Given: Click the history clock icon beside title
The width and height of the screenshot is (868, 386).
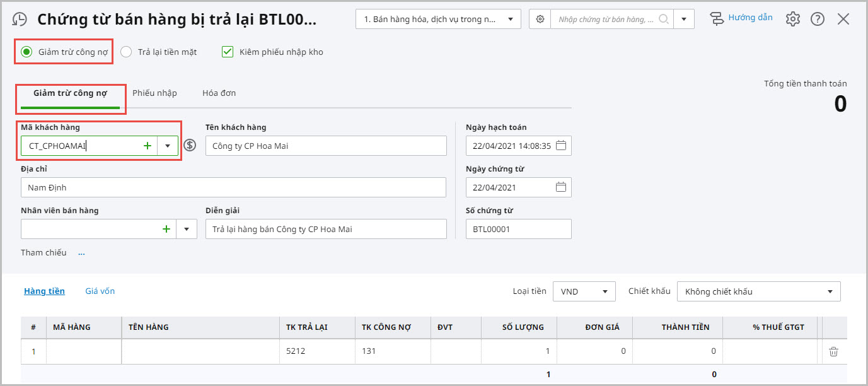Looking at the screenshot, I should pos(20,19).
